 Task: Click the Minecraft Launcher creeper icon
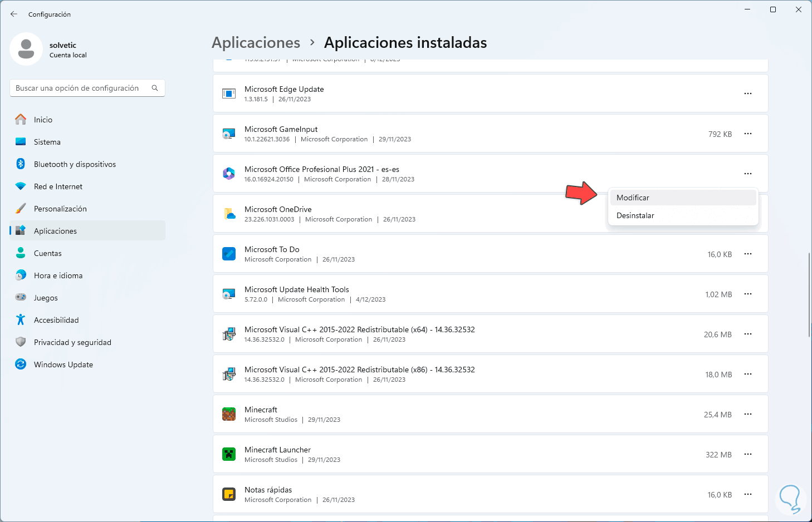click(x=229, y=454)
